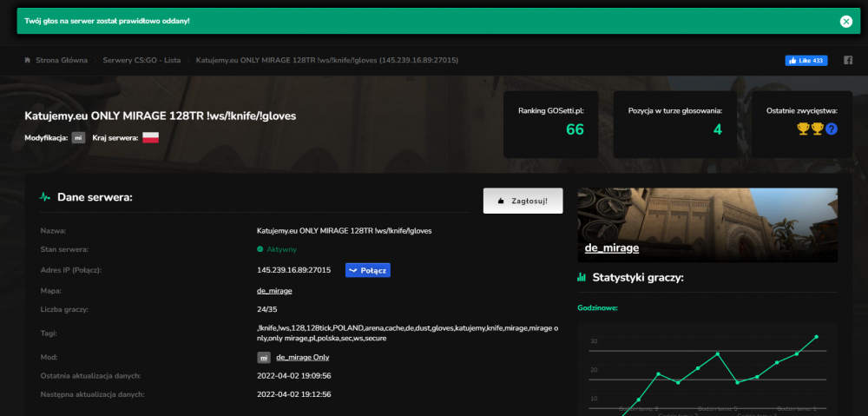Open the de_mirage map thumbnail image
This screenshot has height=416, width=868.
[x=707, y=225]
